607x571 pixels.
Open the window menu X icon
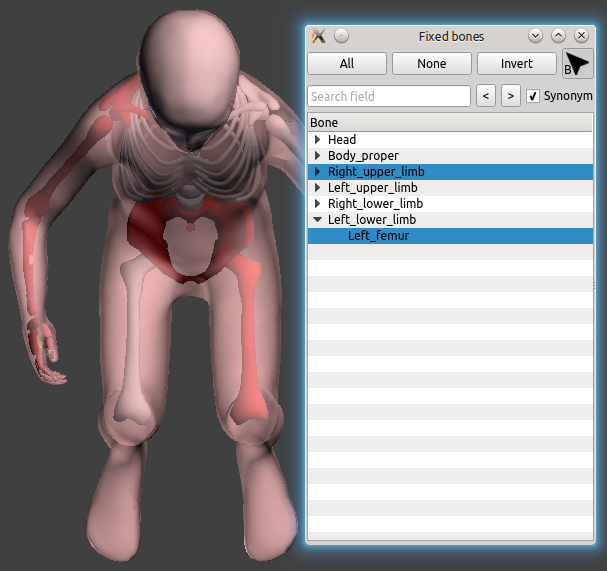tap(319, 36)
